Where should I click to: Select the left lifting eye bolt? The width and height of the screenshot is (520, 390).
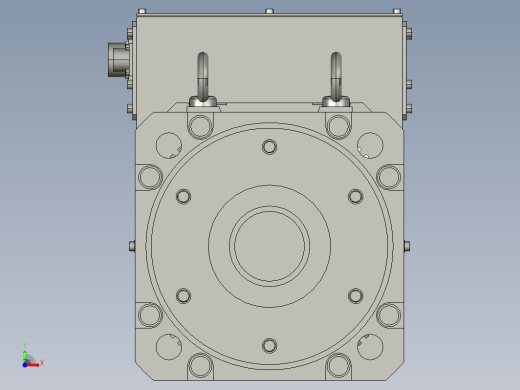[x=203, y=79]
